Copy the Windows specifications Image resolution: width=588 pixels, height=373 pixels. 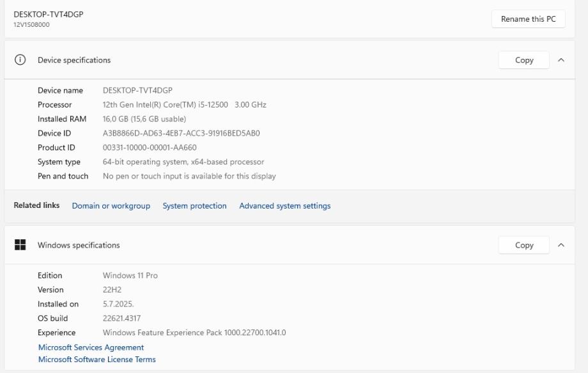point(524,245)
